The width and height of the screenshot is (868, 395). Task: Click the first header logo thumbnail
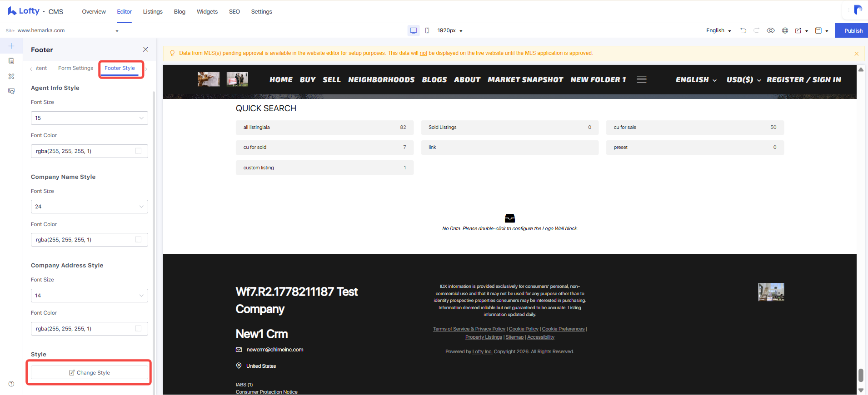tap(209, 79)
